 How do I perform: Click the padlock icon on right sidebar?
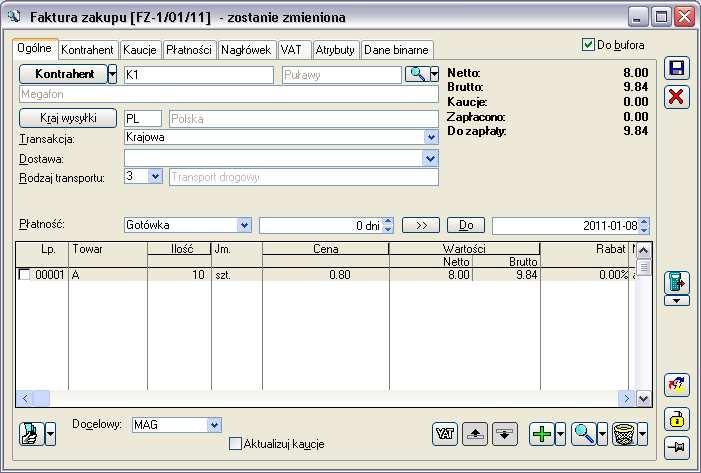pos(676,419)
